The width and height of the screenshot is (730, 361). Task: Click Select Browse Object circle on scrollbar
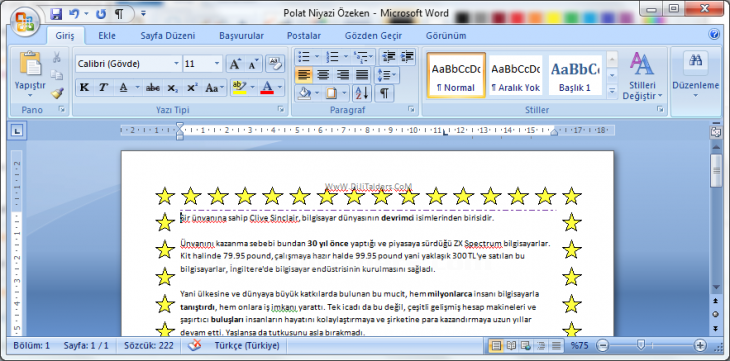click(716, 314)
